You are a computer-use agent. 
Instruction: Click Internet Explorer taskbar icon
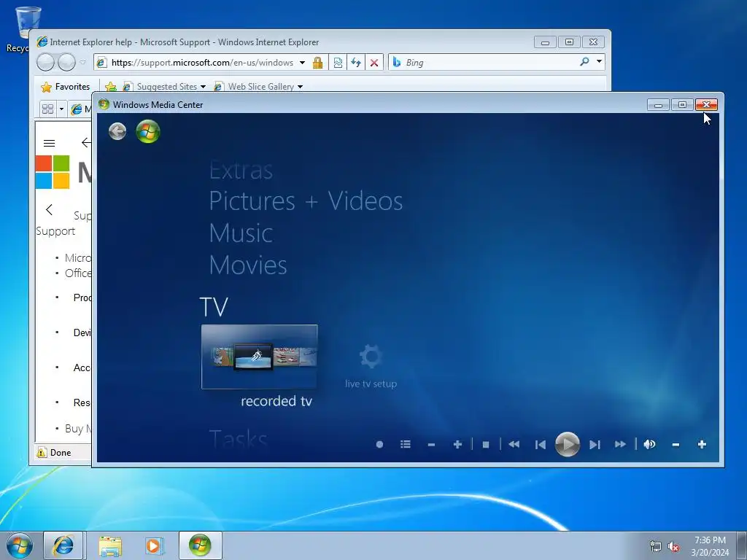[x=63, y=545]
